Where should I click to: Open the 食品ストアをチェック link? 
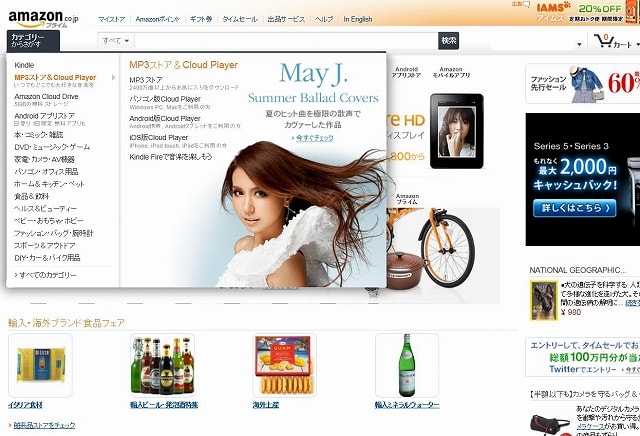(44, 425)
